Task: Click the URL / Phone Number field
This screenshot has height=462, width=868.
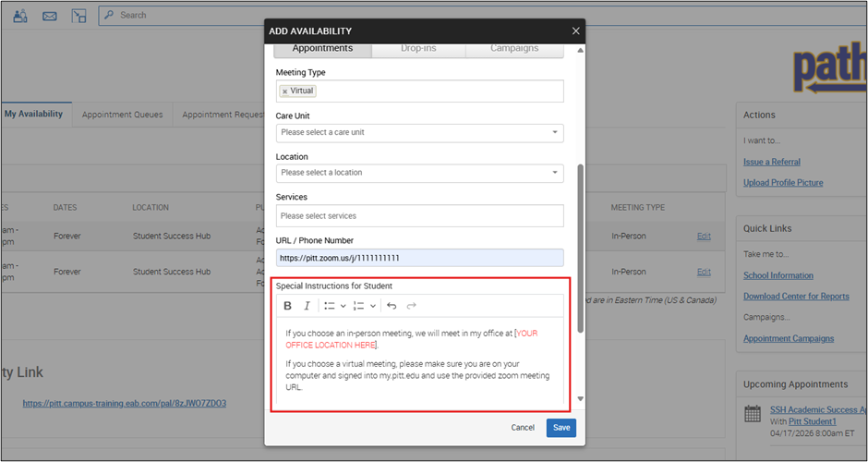Action: pyautogui.click(x=419, y=258)
